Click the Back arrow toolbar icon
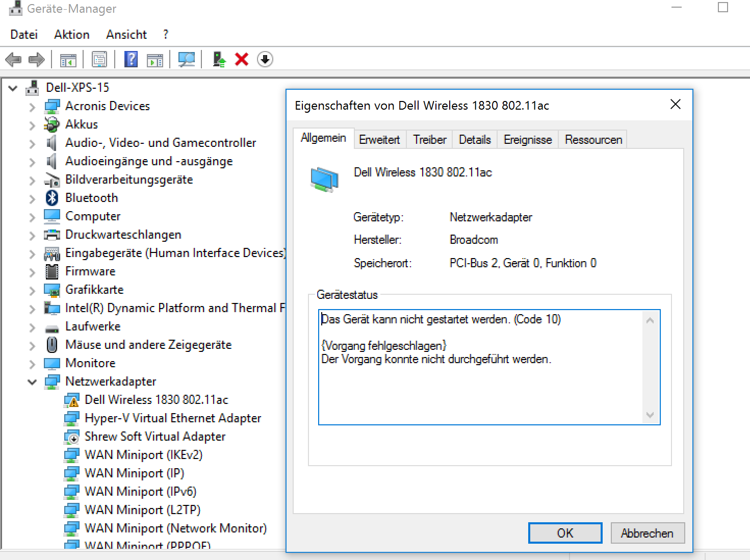 point(13,60)
